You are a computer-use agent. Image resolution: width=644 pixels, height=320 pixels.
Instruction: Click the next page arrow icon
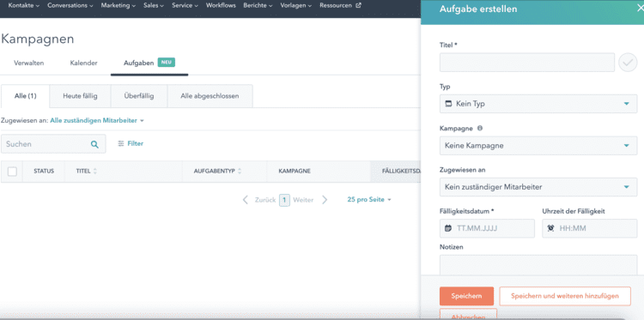pos(325,200)
